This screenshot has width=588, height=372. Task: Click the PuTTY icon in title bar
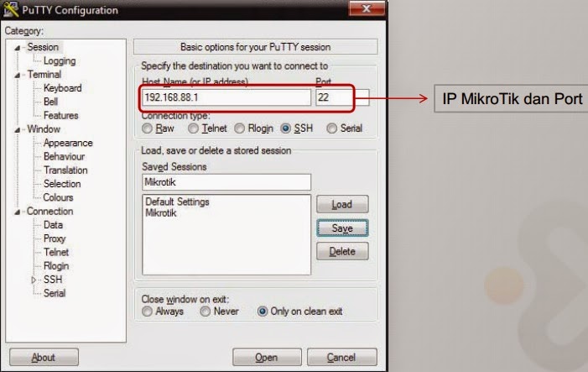(10, 9)
